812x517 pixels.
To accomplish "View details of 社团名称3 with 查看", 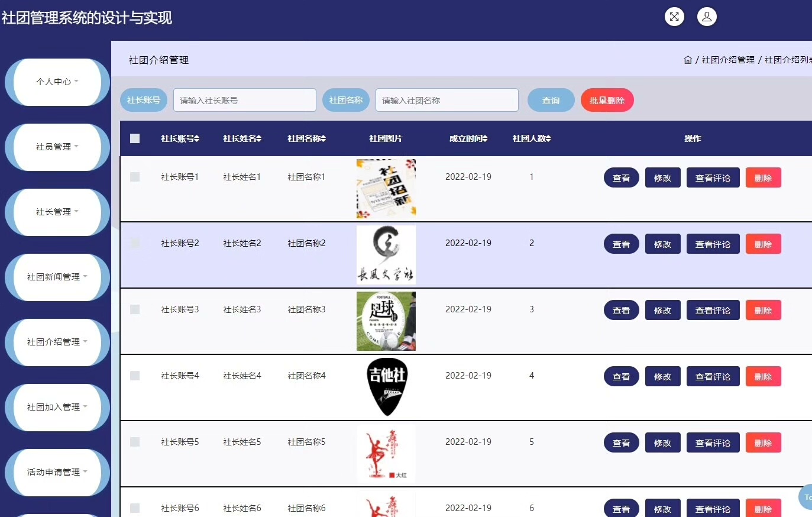I will pyautogui.click(x=622, y=311).
